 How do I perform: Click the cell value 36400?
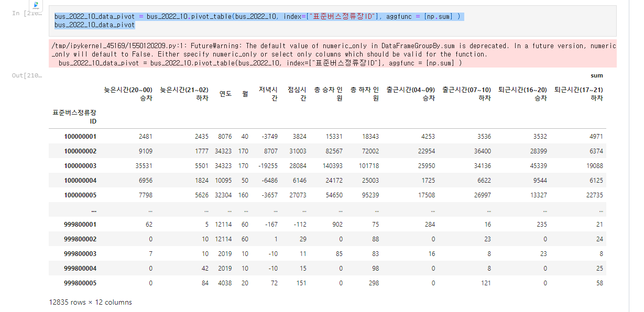pos(482,151)
